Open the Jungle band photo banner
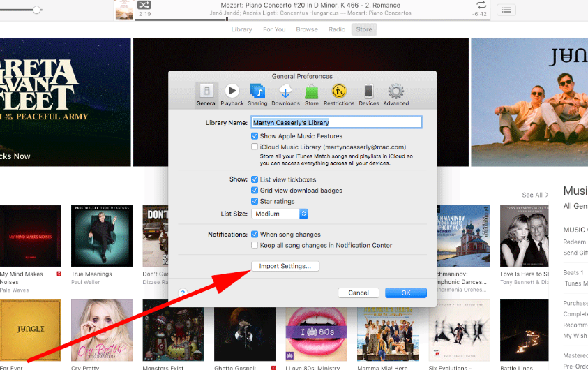Screen dimensions: 588x370 click(x=529, y=102)
